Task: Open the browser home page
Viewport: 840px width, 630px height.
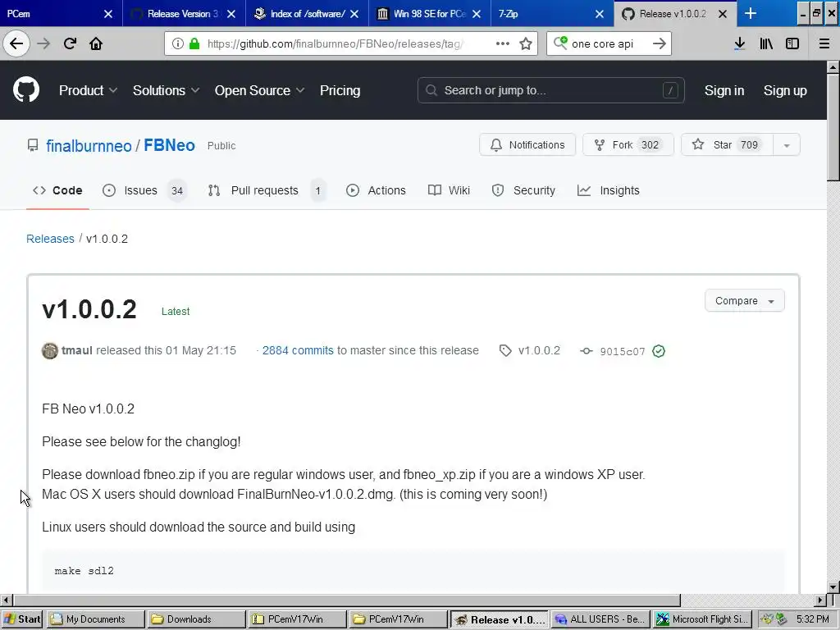Action: tap(96, 43)
